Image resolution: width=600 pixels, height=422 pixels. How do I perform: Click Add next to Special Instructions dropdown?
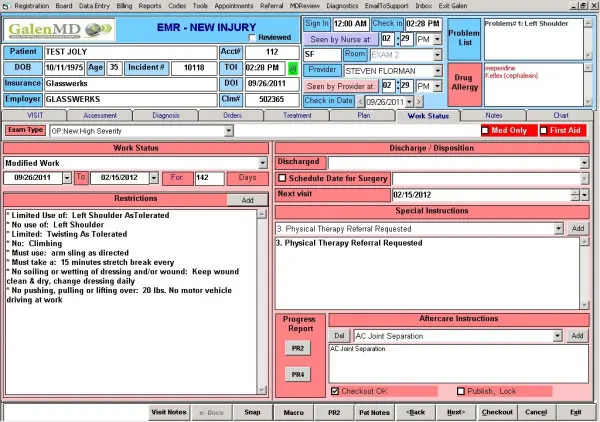(578, 229)
